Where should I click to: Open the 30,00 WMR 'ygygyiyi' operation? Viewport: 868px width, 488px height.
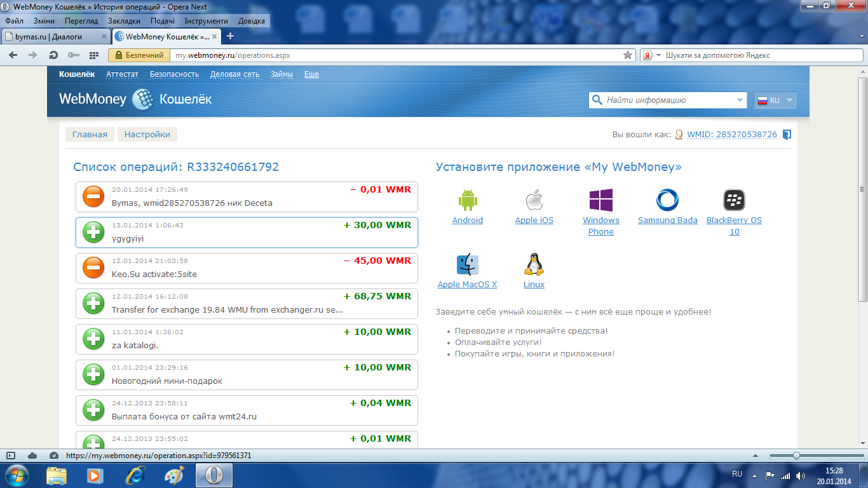coord(247,233)
